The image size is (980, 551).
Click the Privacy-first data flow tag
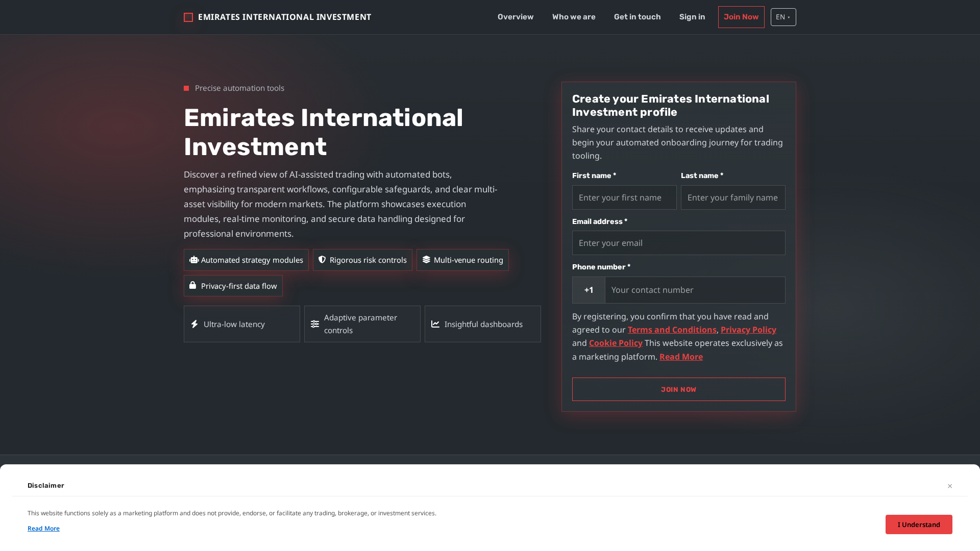233,286
